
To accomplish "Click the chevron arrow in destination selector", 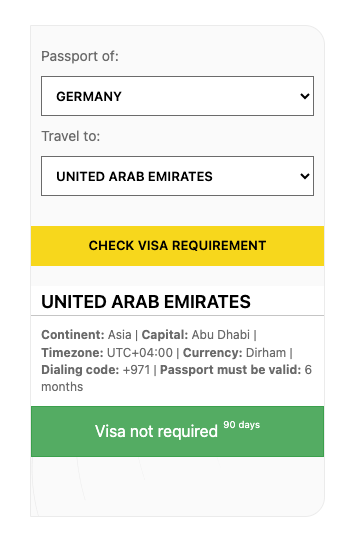I will 305,176.
